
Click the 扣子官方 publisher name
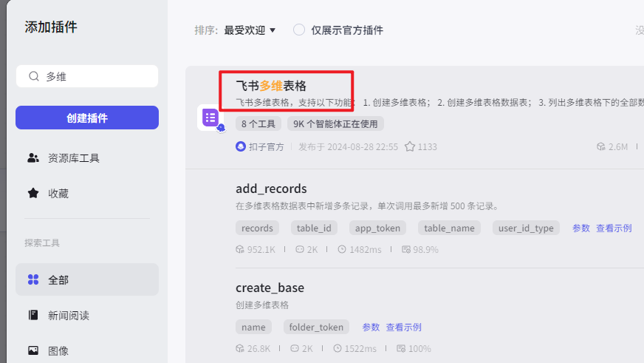(x=266, y=147)
